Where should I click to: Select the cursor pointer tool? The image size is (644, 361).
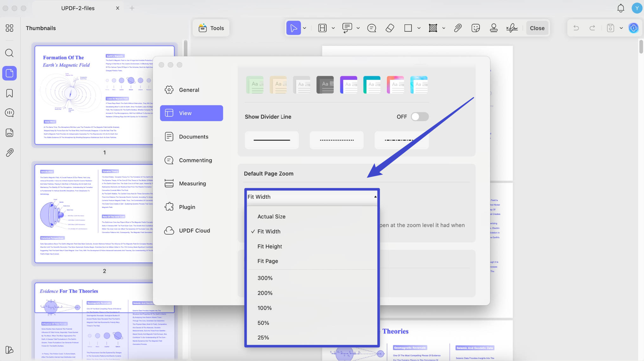click(x=294, y=28)
